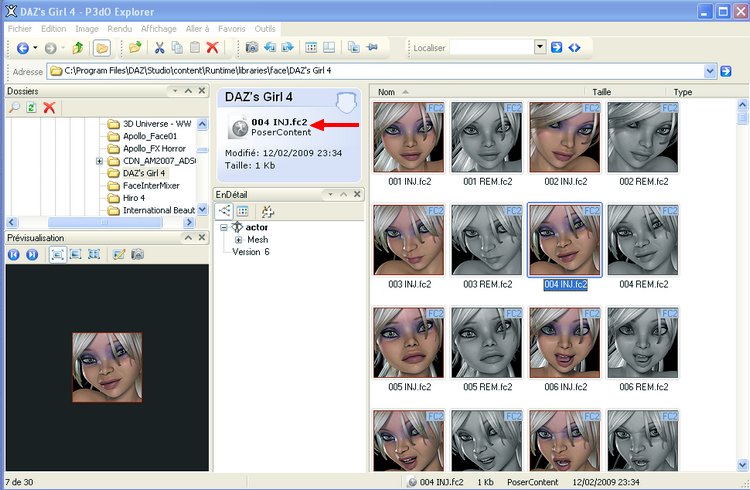Click the go arrow right of address bar

click(726, 71)
